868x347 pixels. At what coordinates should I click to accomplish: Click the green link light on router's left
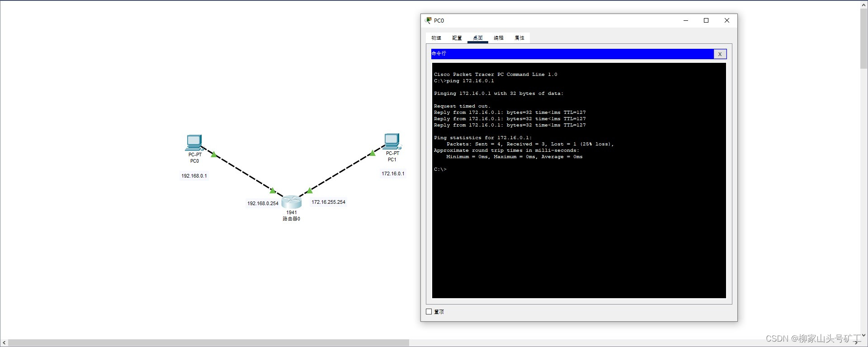(x=273, y=191)
